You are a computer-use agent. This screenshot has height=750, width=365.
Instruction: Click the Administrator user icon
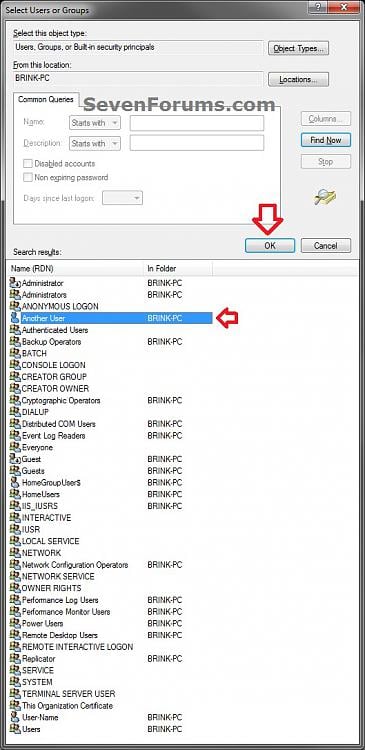[15, 283]
